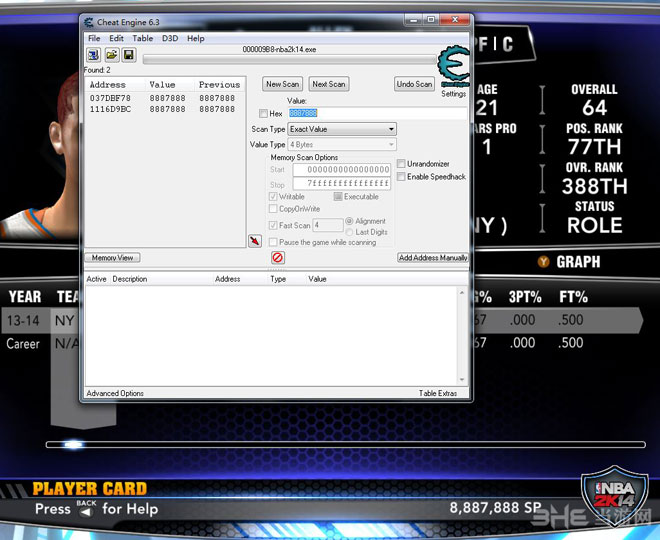Open the File menu
660x540 pixels.
(94, 38)
